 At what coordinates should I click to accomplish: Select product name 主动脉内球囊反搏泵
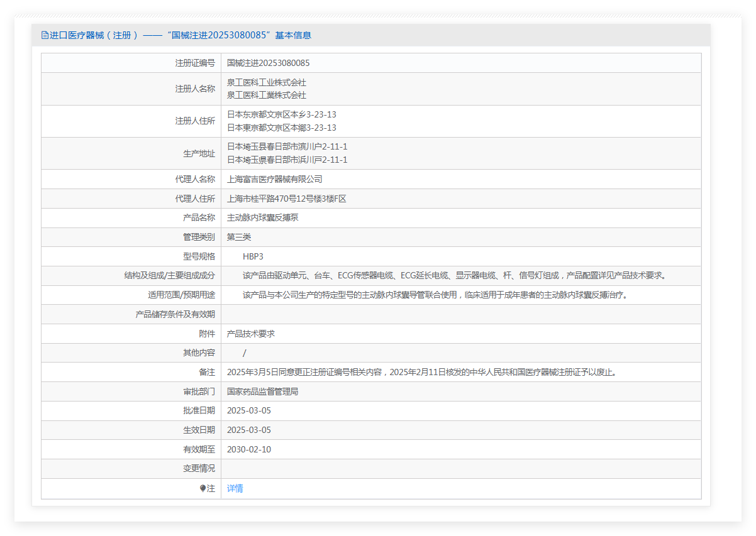click(263, 217)
